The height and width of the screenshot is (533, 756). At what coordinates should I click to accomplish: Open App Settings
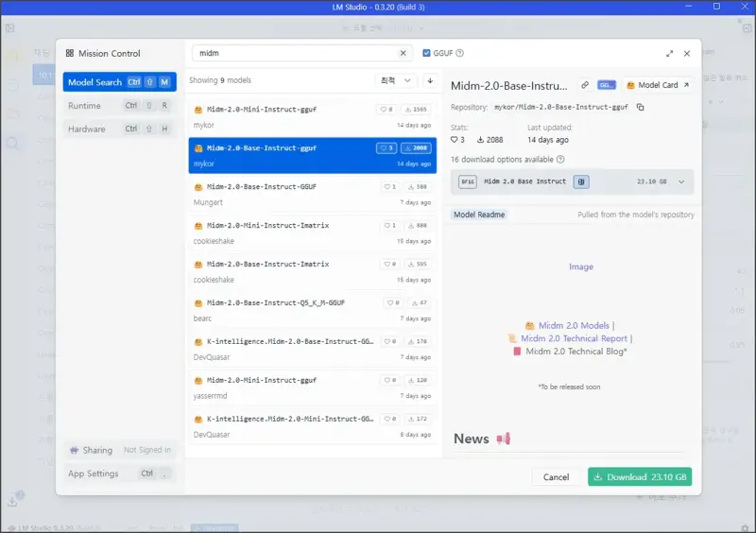pos(120,473)
